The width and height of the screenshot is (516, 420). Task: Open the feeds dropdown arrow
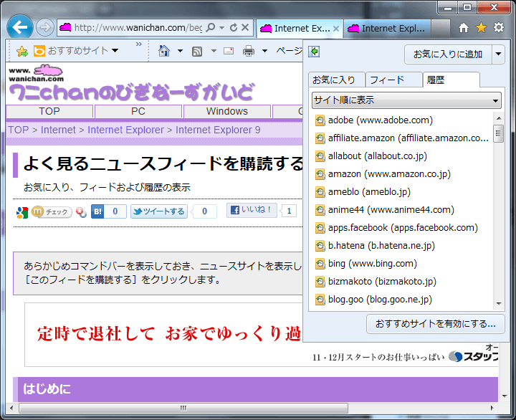pyautogui.click(x=214, y=51)
